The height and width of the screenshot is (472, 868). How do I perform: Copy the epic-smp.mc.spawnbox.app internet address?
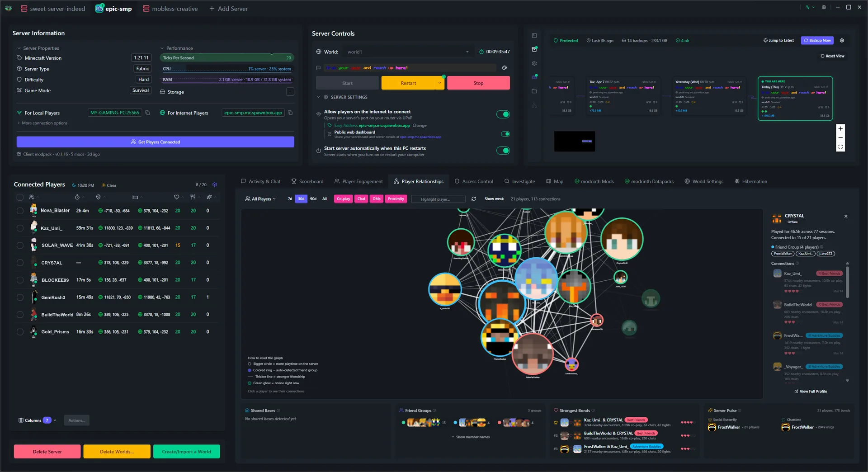[290, 113]
